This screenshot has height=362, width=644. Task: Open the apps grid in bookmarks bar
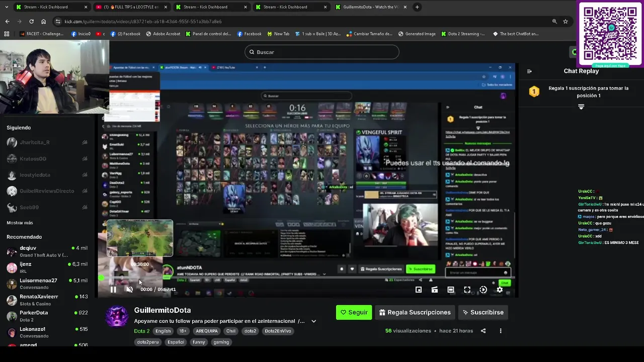[x=7, y=34]
